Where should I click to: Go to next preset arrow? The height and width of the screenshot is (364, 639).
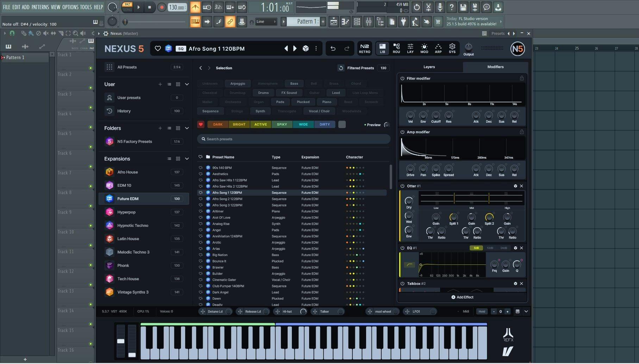coord(295,49)
